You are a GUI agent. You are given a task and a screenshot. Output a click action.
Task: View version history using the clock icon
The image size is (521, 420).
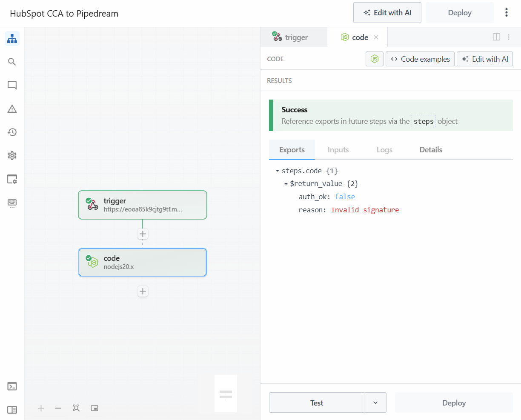[x=12, y=132]
